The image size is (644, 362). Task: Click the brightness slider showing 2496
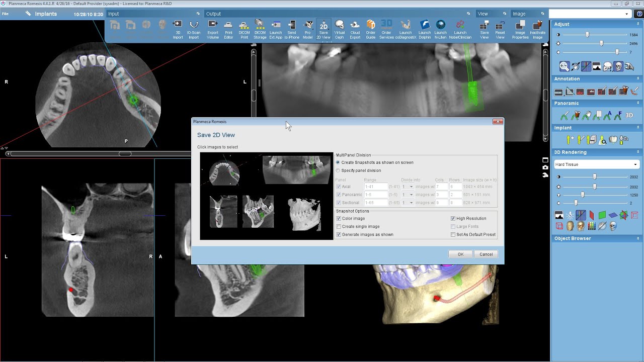pyautogui.click(x=601, y=44)
